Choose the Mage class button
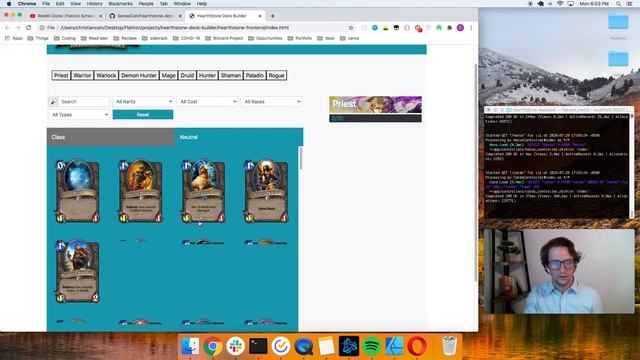Image resolution: width=640 pixels, height=360 pixels. click(168, 76)
